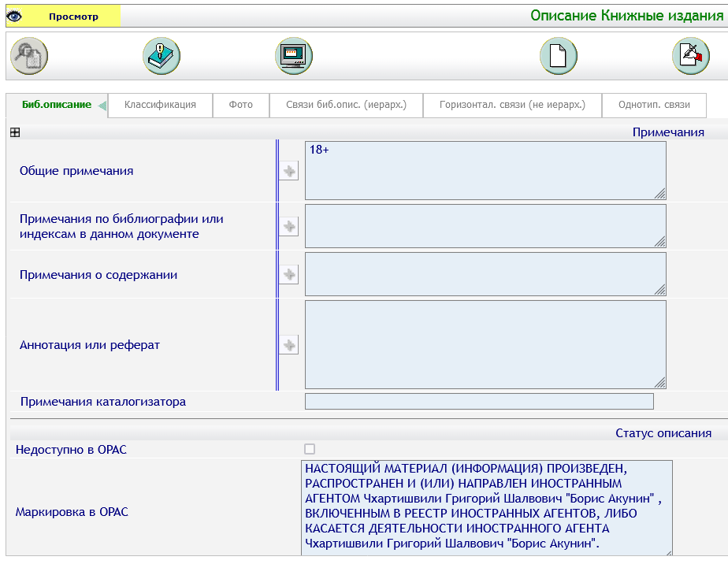728x564 pixels.
Task: Open Горизонтал. связи (не иерарх.) tab
Action: pos(513,105)
